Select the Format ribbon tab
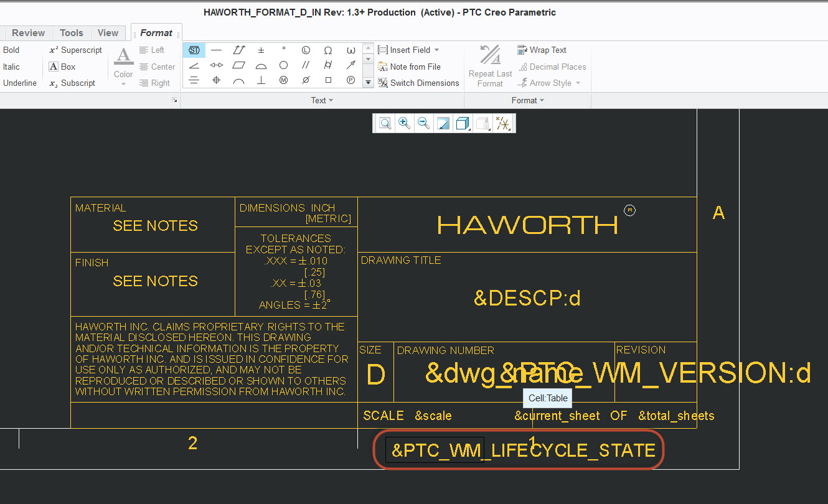 coord(156,33)
